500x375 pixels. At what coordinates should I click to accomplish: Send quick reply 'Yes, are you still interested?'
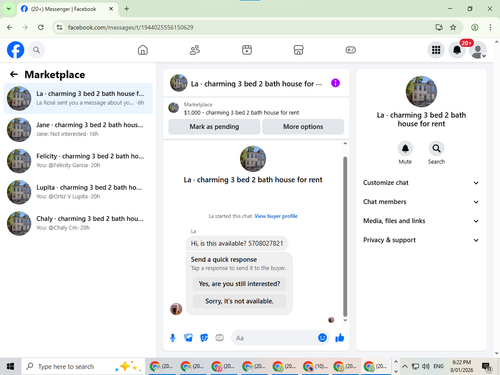pyautogui.click(x=239, y=284)
